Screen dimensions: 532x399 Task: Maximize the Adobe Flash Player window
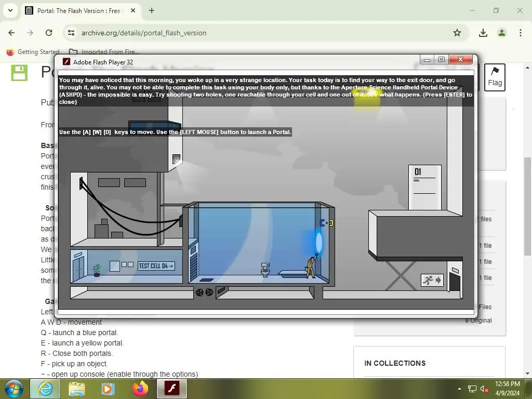(x=442, y=59)
